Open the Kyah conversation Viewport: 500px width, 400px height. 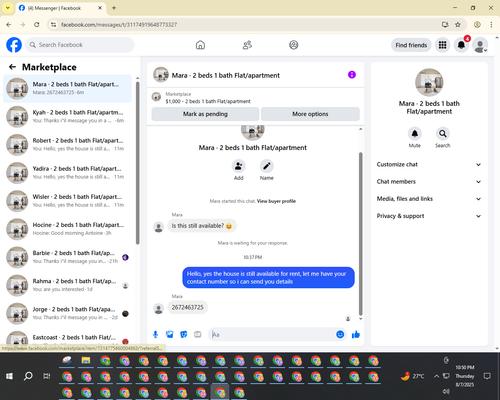(x=67, y=117)
